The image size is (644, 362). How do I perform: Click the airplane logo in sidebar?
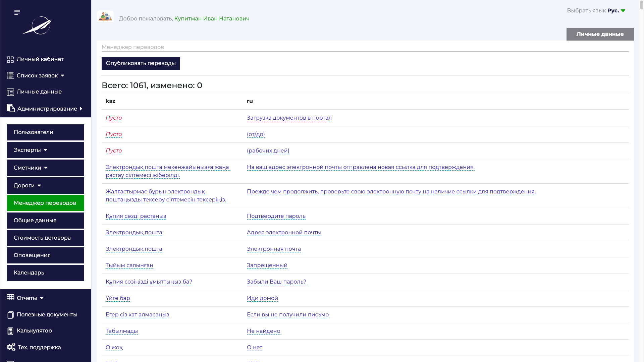(38, 25)
